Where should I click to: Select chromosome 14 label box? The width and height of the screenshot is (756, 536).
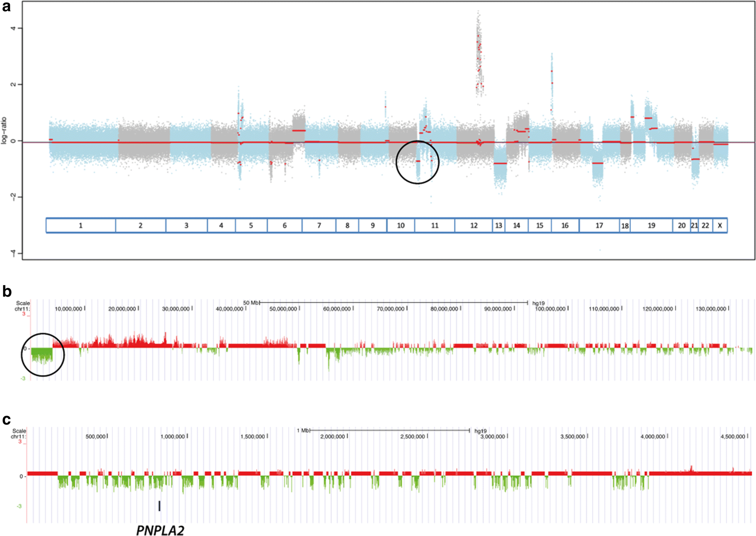517,225
